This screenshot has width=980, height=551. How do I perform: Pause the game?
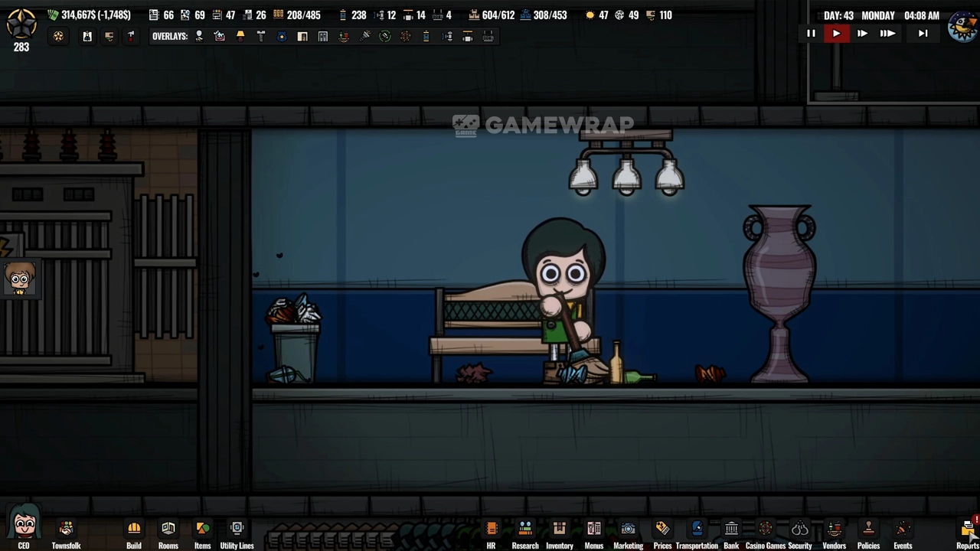811,34
